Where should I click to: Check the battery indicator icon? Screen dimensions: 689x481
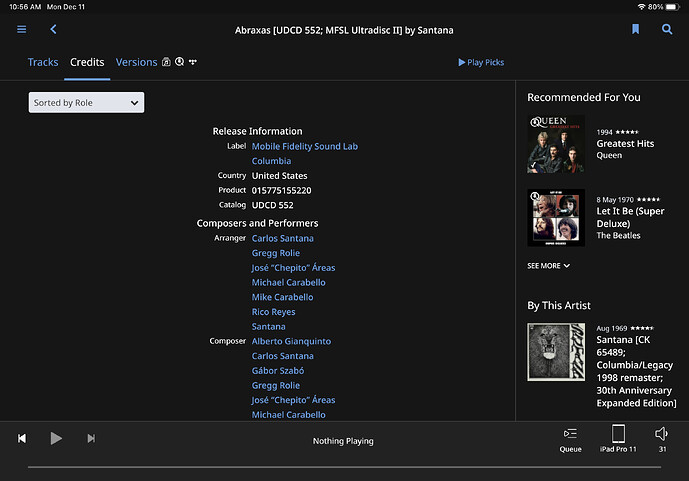click(672, 7)
